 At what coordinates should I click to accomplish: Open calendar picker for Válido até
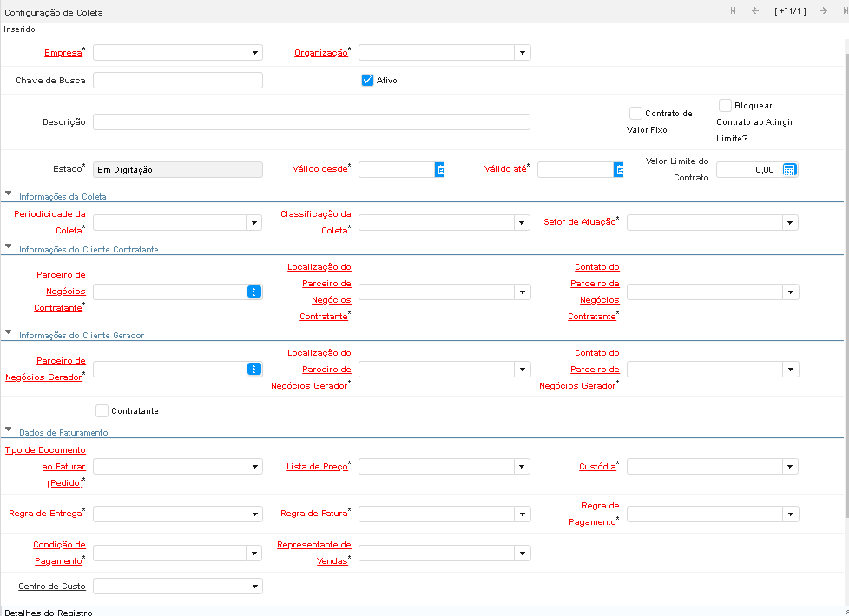[619, 170]
